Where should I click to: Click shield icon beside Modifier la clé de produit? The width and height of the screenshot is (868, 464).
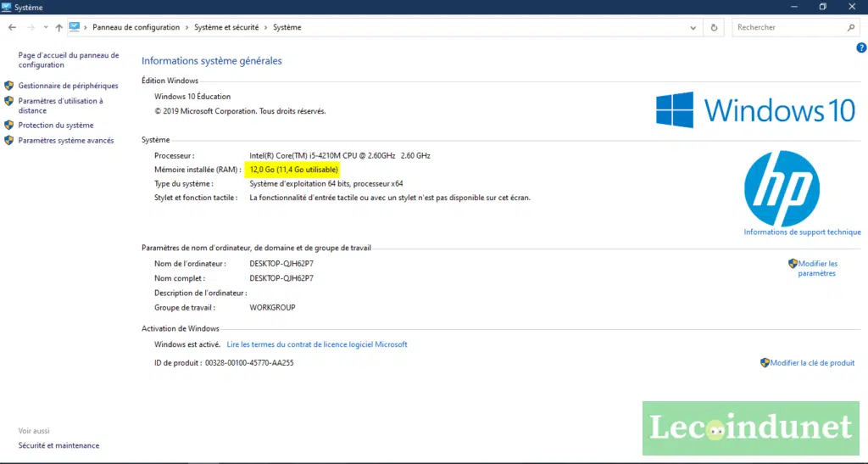coord(765,363)
